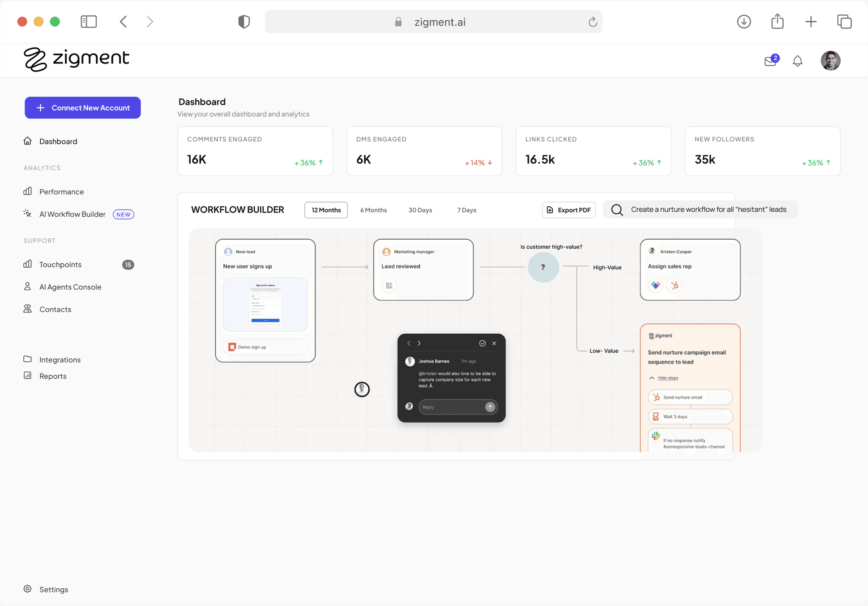This screenshot has width=868, height=606.
Task: Open the inbox icon showing 2 messages
Action: click(x=771, y=61)
